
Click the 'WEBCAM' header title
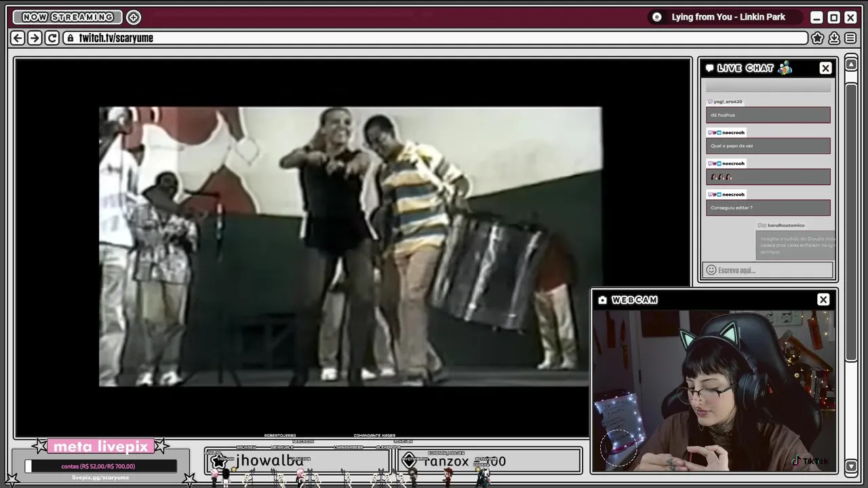point(635,300)
